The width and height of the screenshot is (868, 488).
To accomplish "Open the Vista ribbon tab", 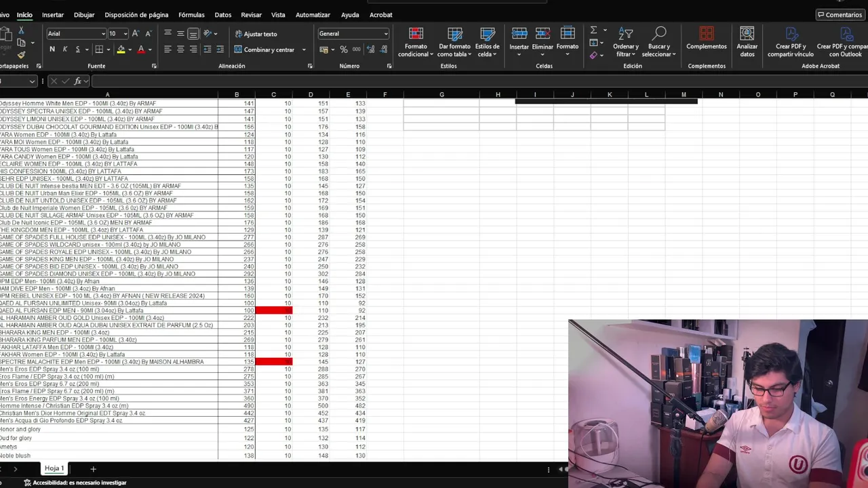I will (x=278, y=15).
